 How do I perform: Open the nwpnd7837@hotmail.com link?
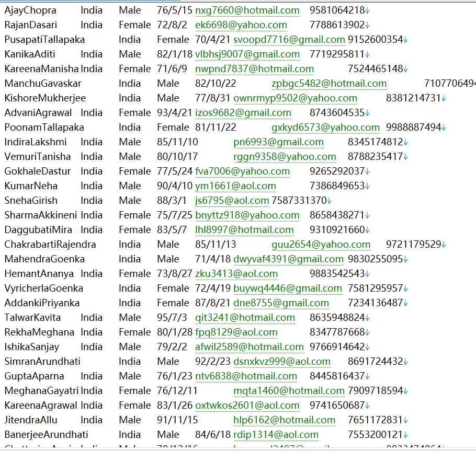tap(254, 69)
